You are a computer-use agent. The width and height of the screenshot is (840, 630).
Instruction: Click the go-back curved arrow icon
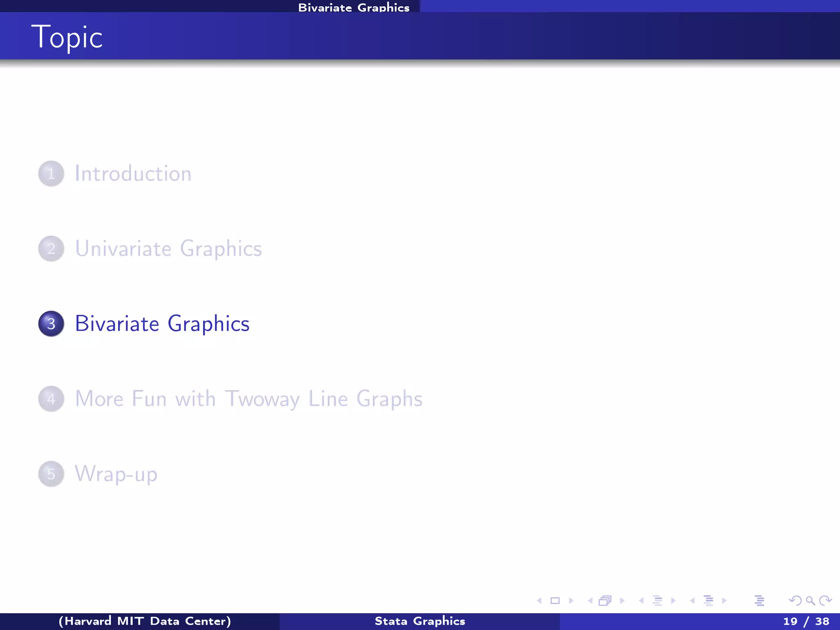(795, 601)
